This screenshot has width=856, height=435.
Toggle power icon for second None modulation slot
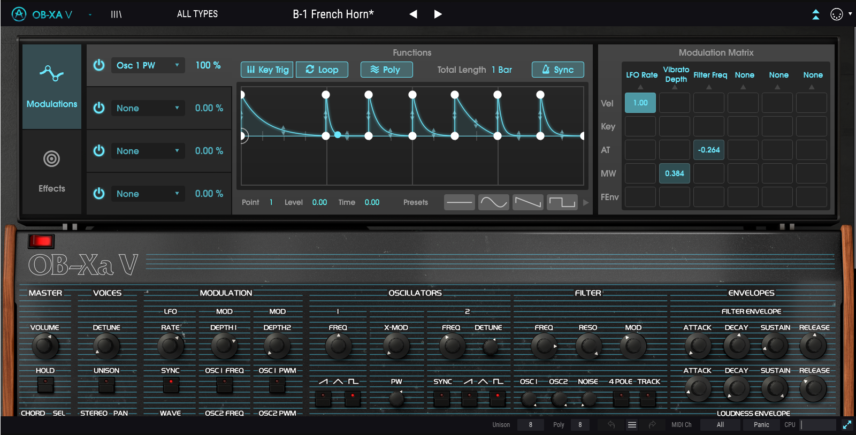pos(99,108)
